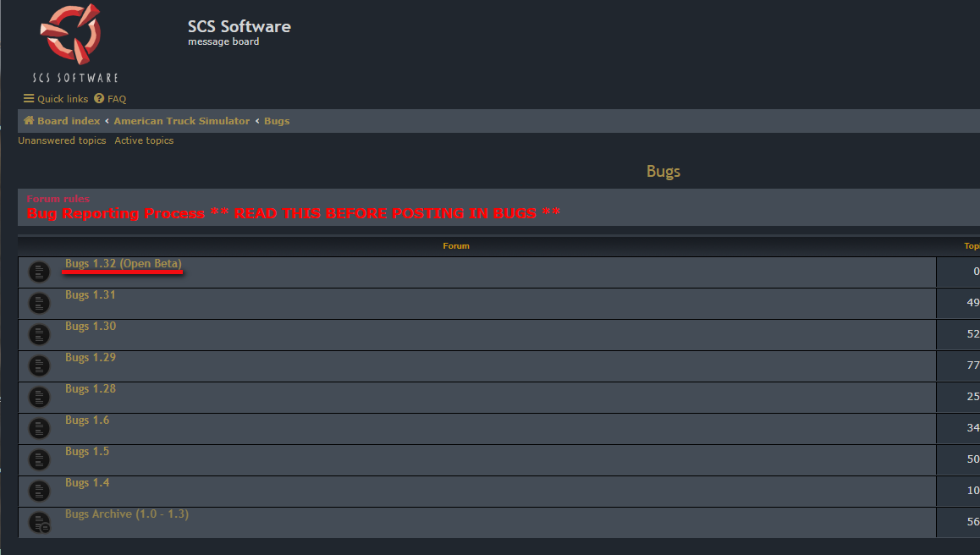This screenshot has width=980, height=555.
Task: Click the 'message board' subtitle text
Action: tap(223, 41)
